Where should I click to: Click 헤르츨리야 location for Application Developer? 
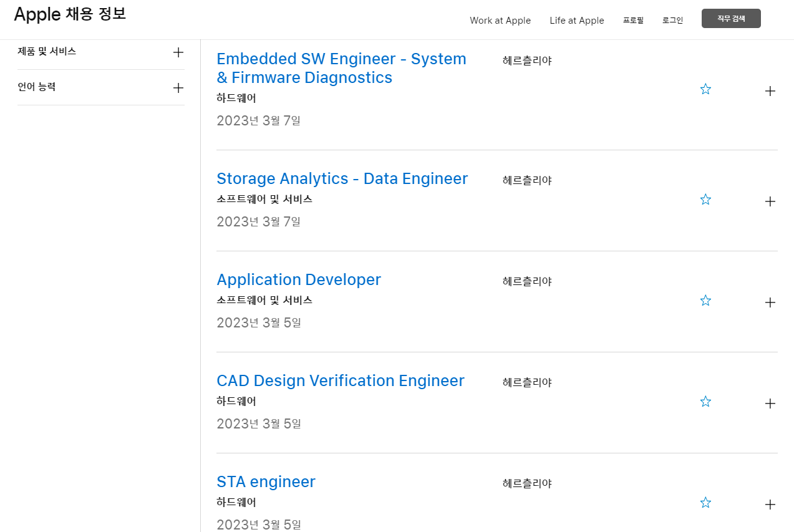[528, 281]
